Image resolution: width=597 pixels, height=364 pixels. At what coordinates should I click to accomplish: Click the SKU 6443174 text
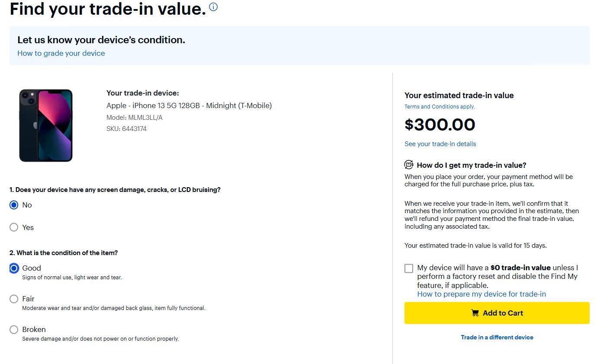(126, 129)
